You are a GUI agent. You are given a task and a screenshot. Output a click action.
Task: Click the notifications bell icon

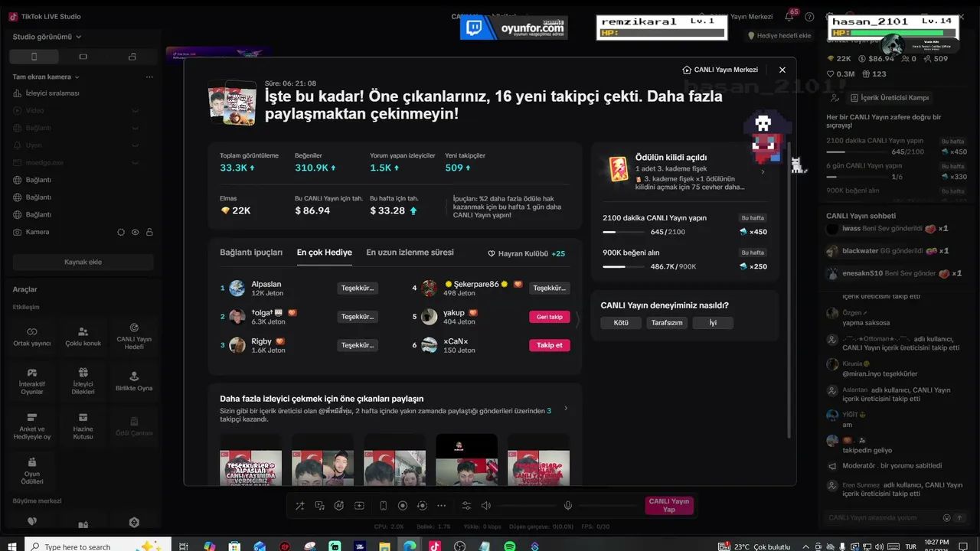click(789, 17)
